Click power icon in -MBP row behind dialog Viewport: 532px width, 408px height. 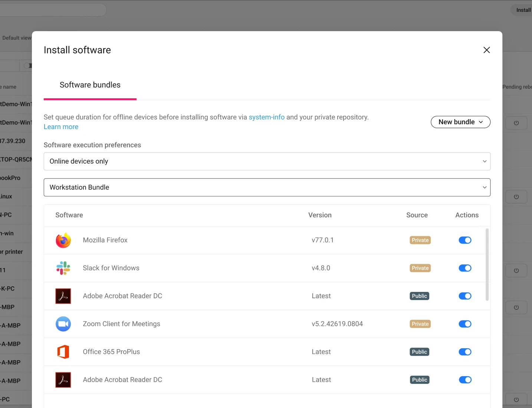pyautogui.click(x=516, y=307)
